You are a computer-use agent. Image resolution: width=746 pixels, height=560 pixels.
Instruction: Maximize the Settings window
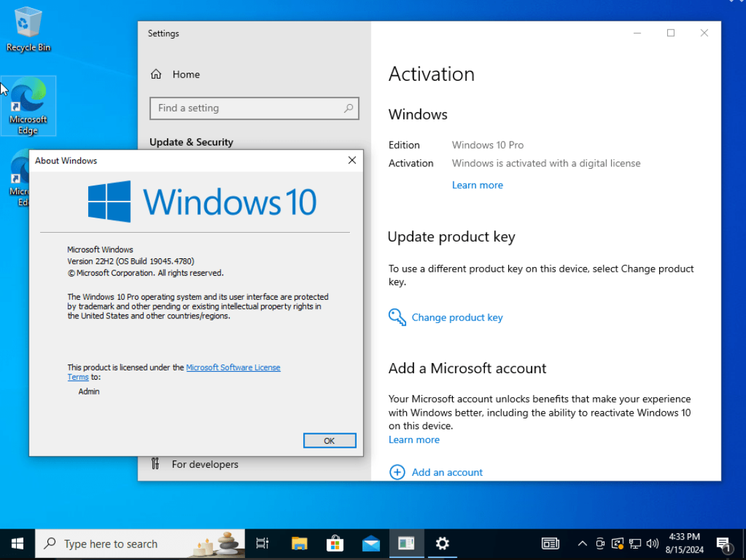(671, 33)
